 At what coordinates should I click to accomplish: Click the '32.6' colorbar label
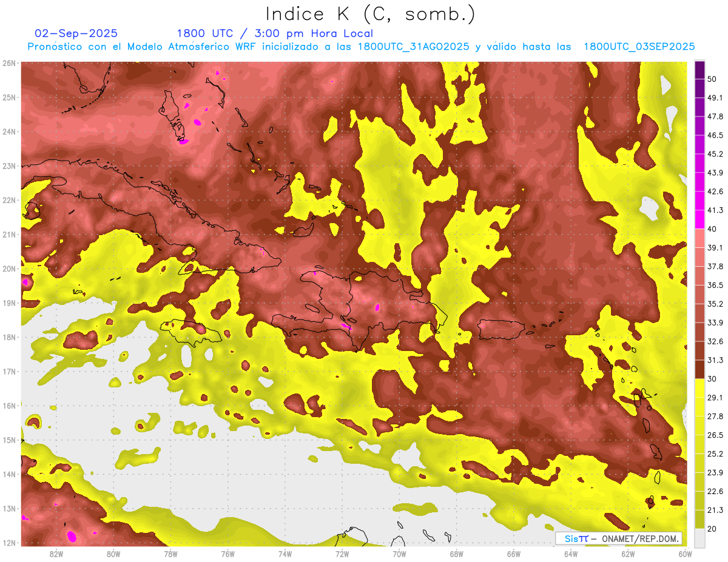pos(715,341)
